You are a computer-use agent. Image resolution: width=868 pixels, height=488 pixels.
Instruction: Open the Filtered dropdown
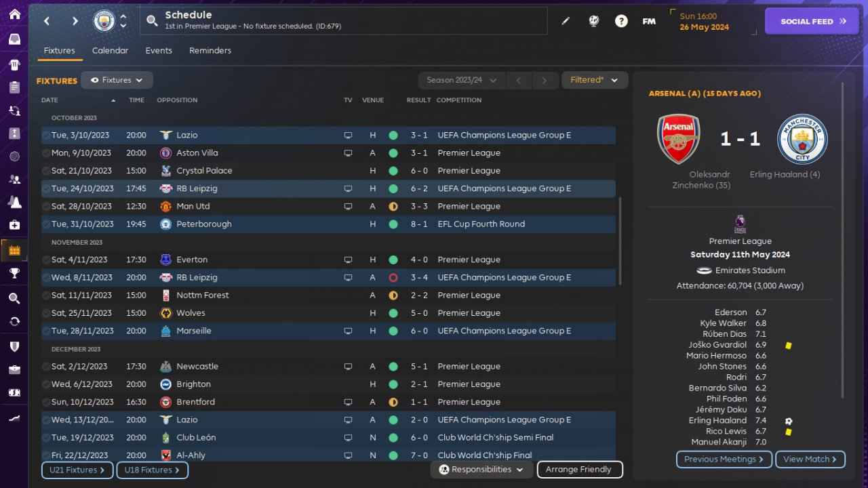(x=594, y=80)
